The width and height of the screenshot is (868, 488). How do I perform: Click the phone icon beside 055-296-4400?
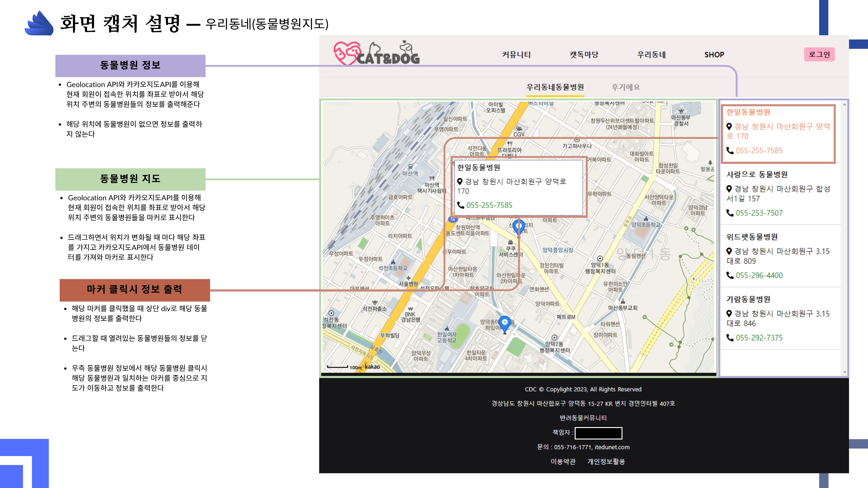730,275
